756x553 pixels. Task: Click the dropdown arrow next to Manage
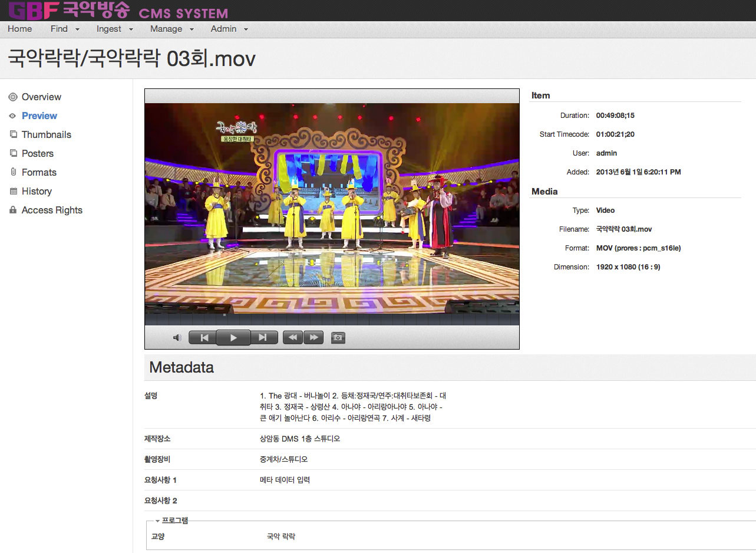point(192,29)
